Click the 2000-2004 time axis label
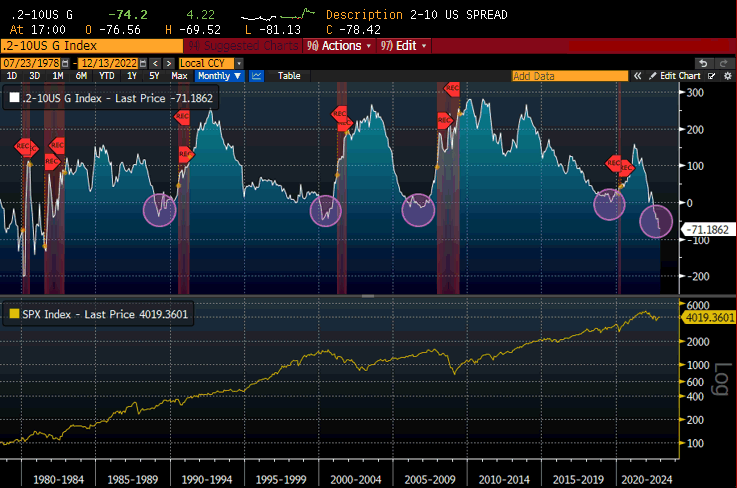Screen dimensions: 737x488 click(x=355, y=480)
